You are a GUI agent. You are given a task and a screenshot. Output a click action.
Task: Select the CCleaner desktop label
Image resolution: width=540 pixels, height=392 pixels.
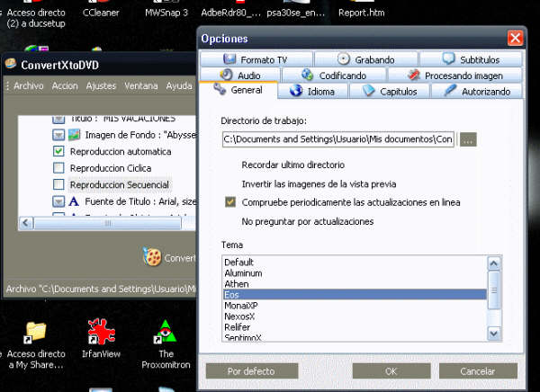point(101,13)
